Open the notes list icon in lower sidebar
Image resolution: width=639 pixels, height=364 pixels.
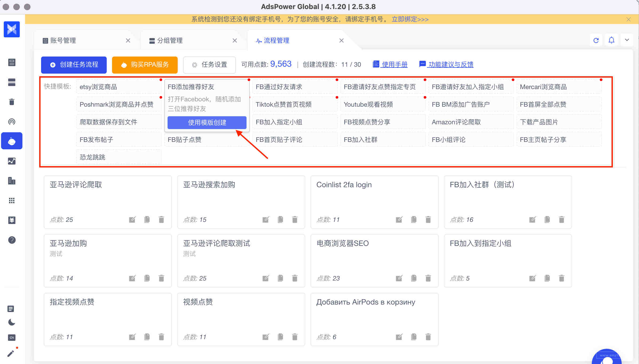[x=11, y=309]
